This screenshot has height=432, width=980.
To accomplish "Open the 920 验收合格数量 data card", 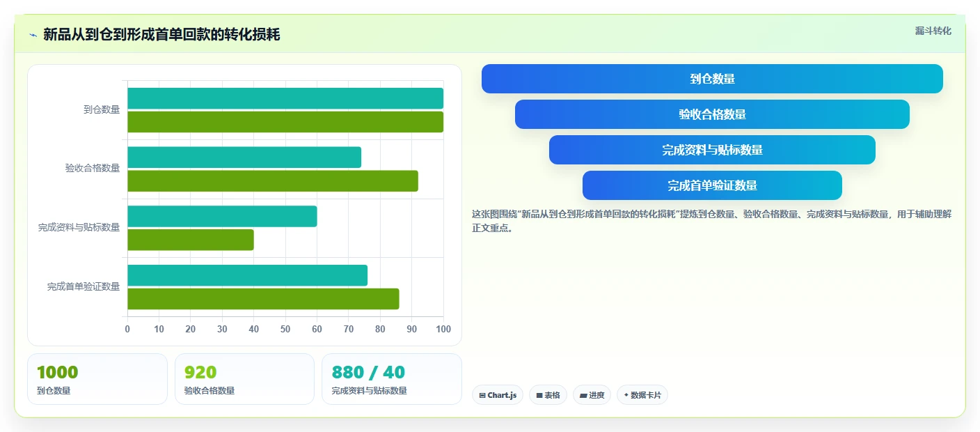I will 244,379.
